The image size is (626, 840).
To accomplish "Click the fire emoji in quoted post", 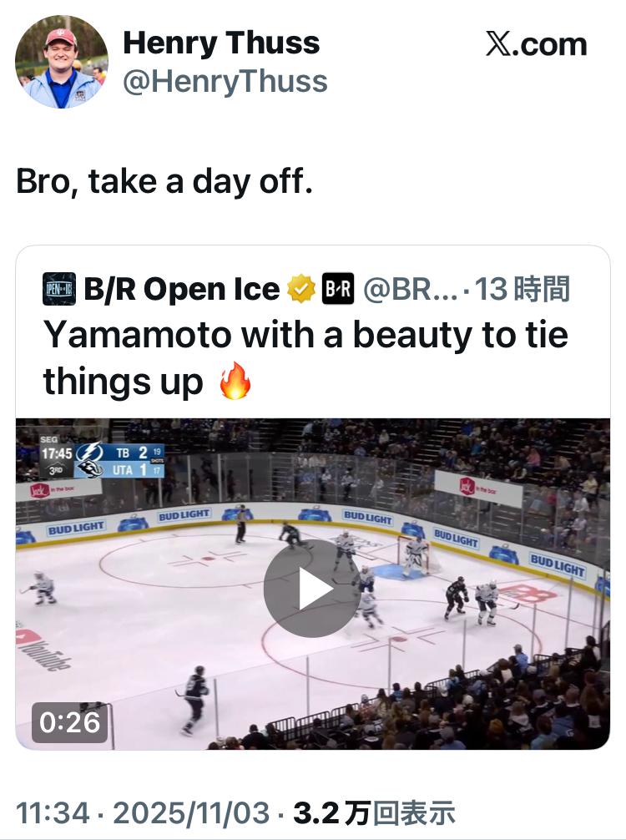I will [x=235, y=383].
